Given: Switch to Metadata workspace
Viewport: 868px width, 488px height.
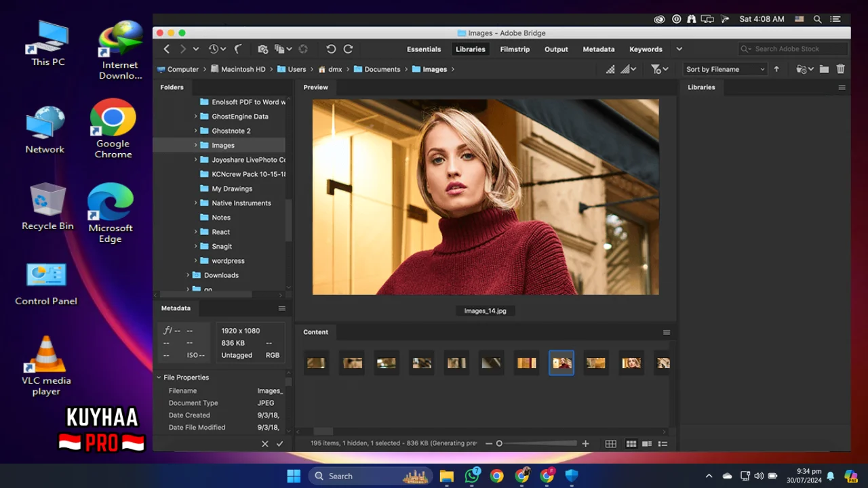Looking at the screenshot, I should 599,49.
